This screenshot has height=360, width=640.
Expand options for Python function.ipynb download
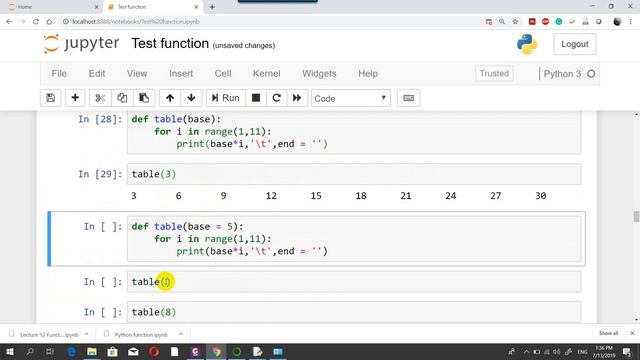[181, 334]
